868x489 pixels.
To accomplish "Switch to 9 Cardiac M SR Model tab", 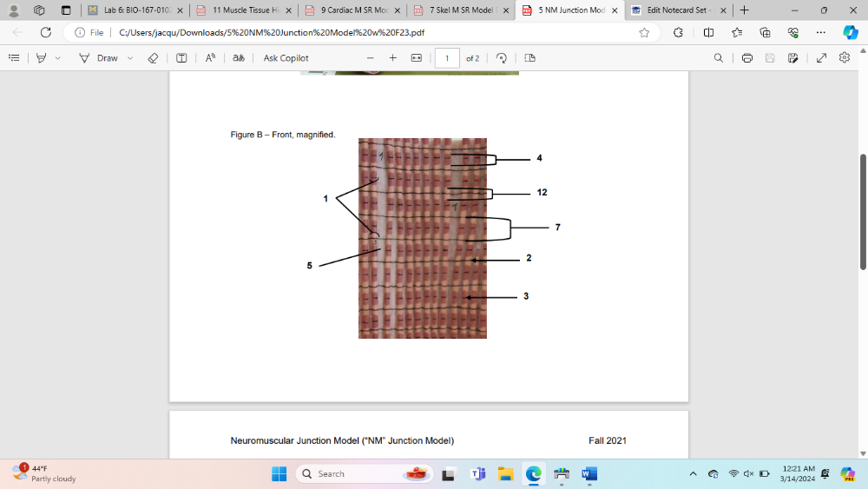I will pos(347,10).
